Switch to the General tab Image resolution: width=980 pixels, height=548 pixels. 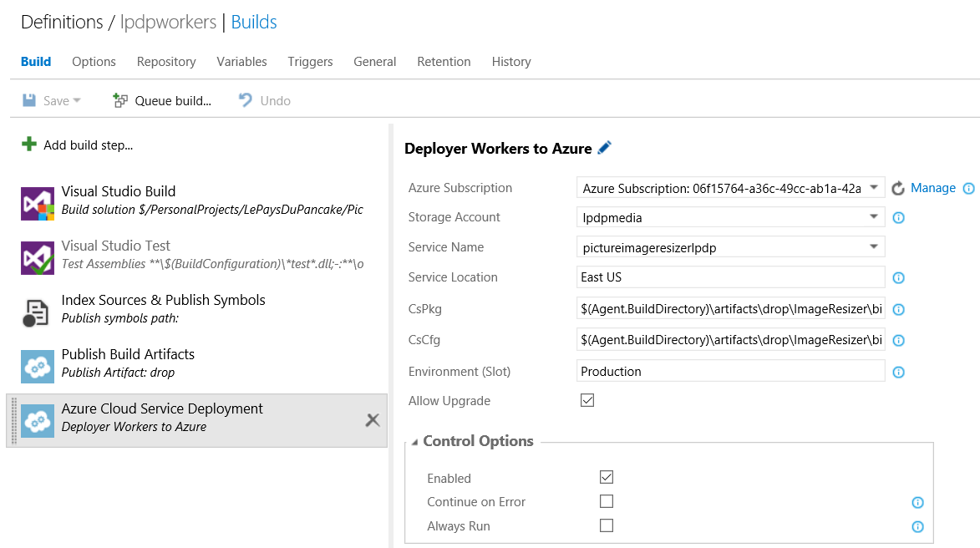pos(375,61)
